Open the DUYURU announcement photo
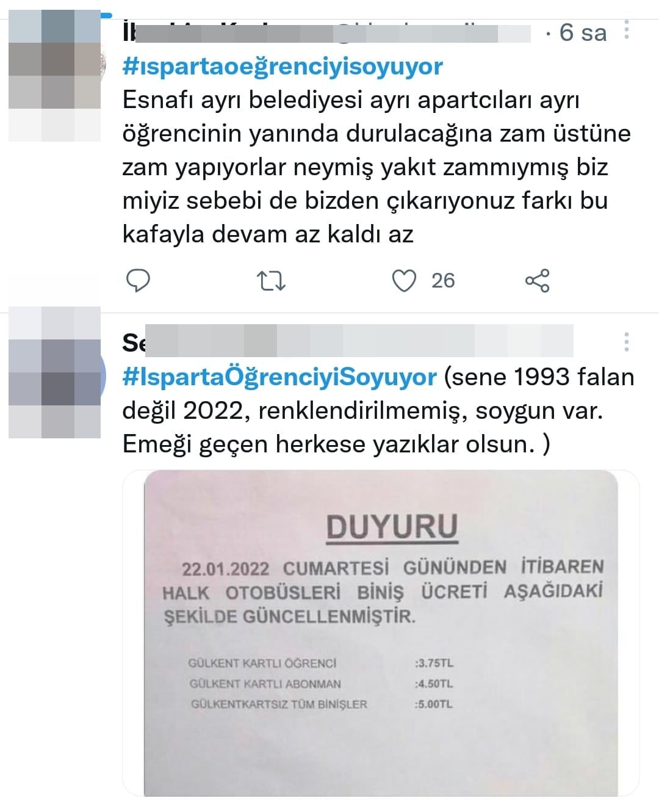Image resolution: width=659 pixels, height=812 pixels. (x=381, y=633)
